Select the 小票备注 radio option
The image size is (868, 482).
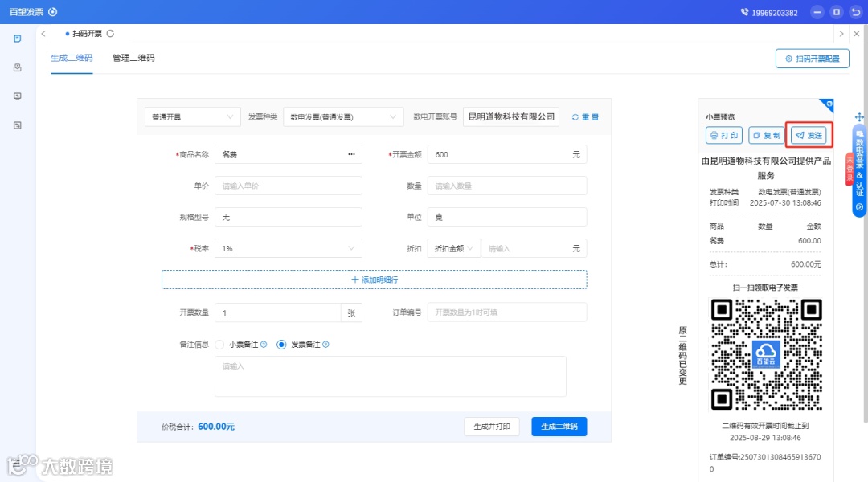(219, 344)
